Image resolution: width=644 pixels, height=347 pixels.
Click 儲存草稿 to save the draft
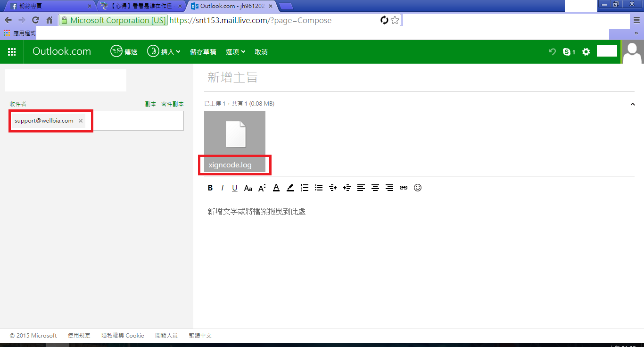pyautogui.click(x=203, y=51)
